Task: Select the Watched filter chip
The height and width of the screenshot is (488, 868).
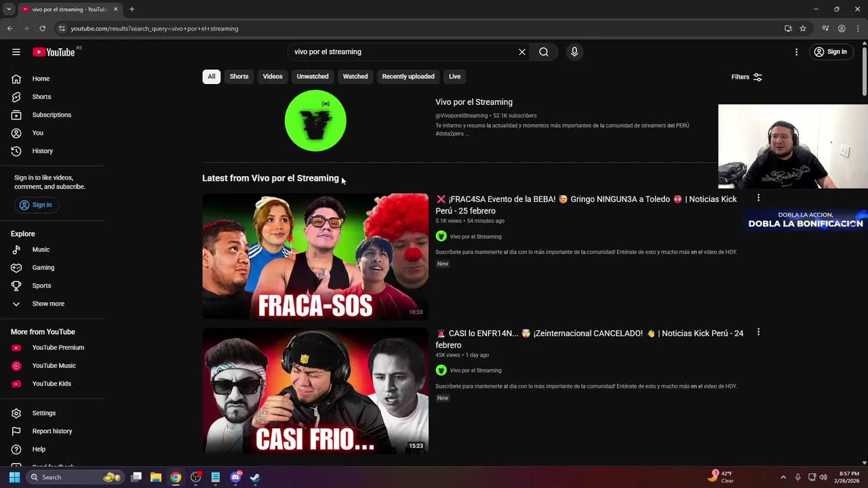Action: 355,77
